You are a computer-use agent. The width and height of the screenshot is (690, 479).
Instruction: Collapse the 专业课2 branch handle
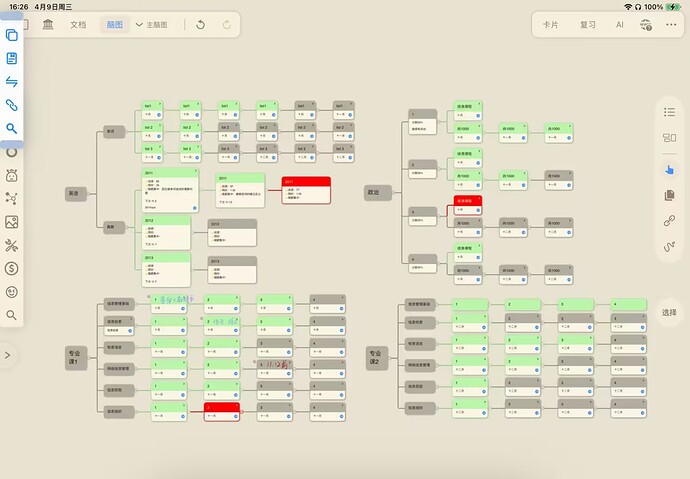point(390,358)
